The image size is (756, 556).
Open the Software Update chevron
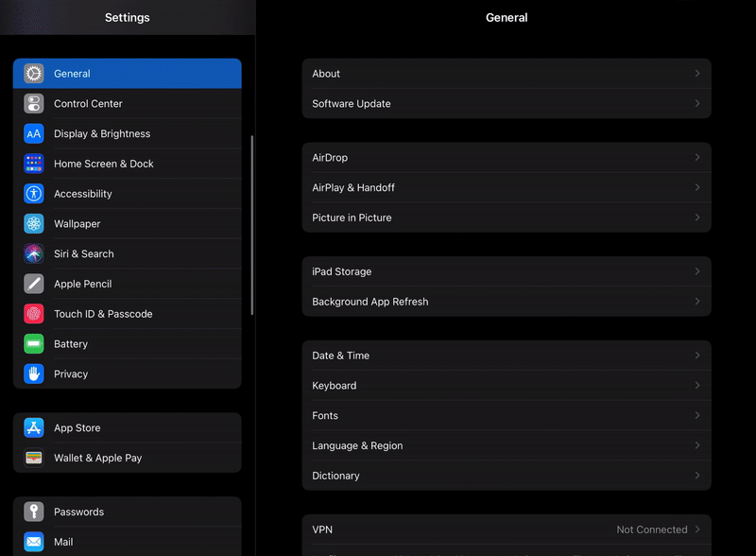pyautogui.click(x=697, y=103)
